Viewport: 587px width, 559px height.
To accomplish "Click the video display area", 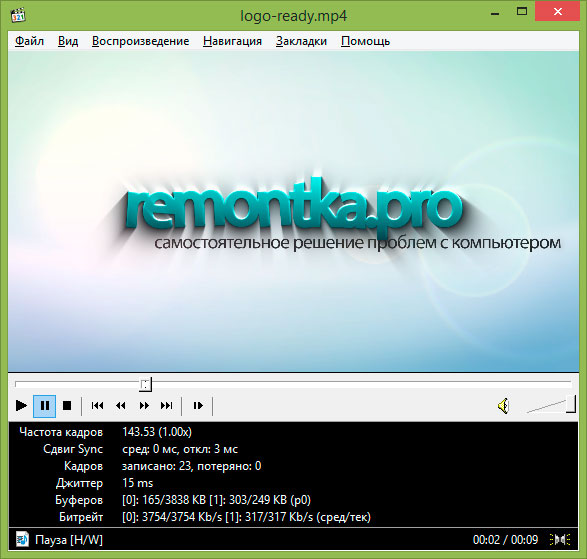I will (x=293, y=212).
